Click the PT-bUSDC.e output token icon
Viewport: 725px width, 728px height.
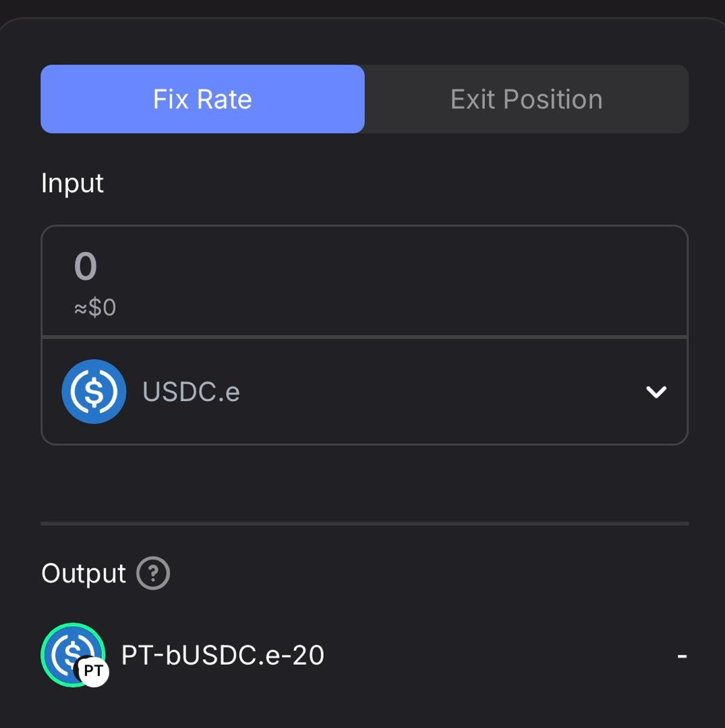(70, 652)
